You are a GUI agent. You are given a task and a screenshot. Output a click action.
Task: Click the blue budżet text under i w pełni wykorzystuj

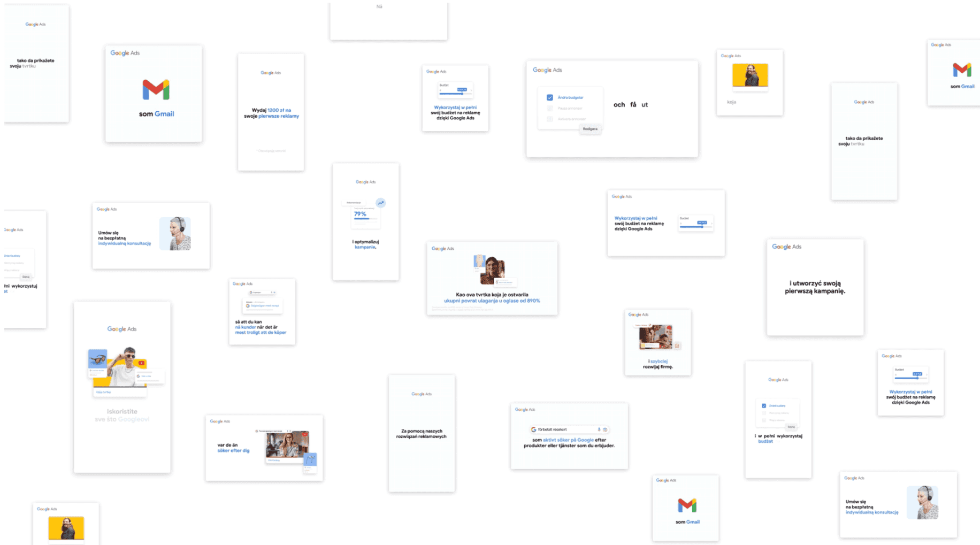(765, 441)
